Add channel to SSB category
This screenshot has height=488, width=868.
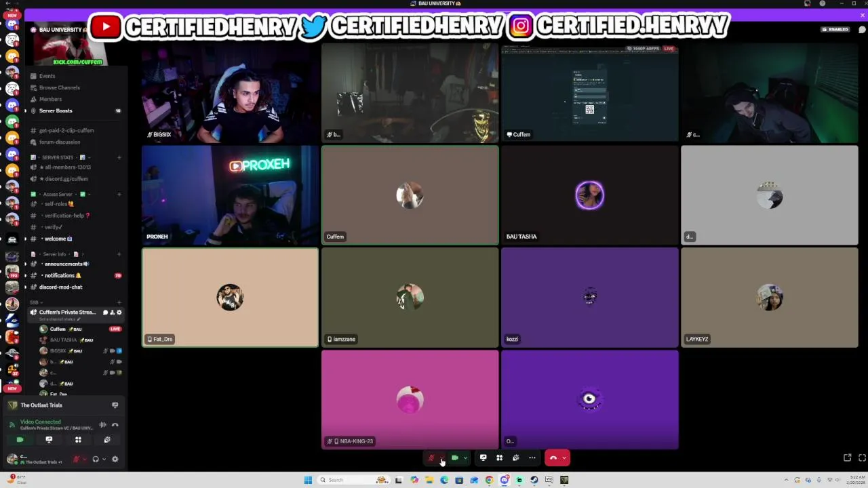point(119,302)
